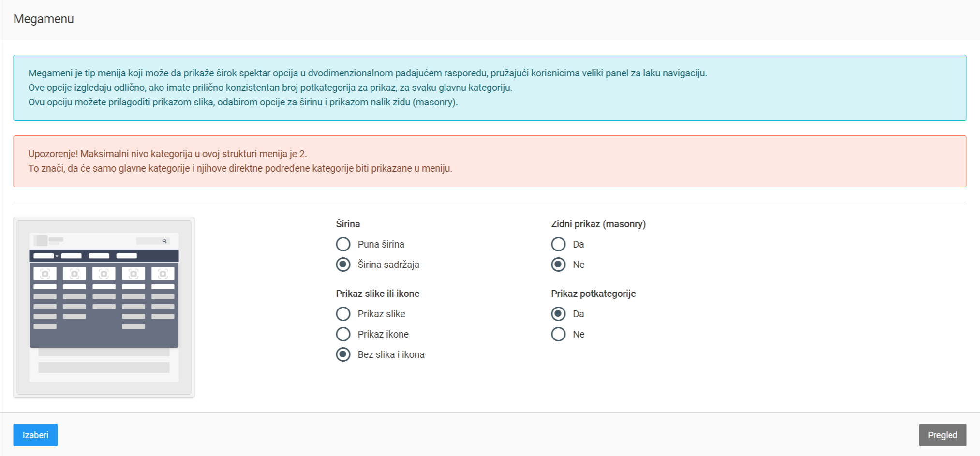Viewport: 980px width, 456px height.
Task: Disable Prikaz potkategorije by selecting "Ne"
Action: (559, 334)
